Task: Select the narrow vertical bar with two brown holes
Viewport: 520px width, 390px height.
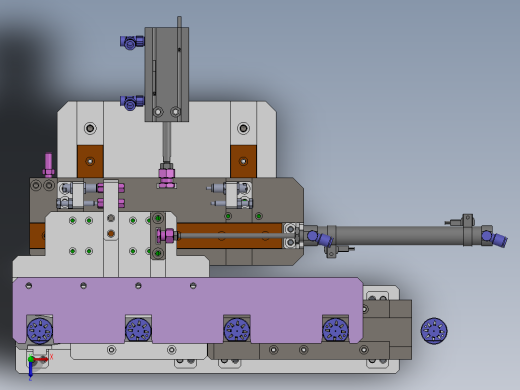Action: 111,210
